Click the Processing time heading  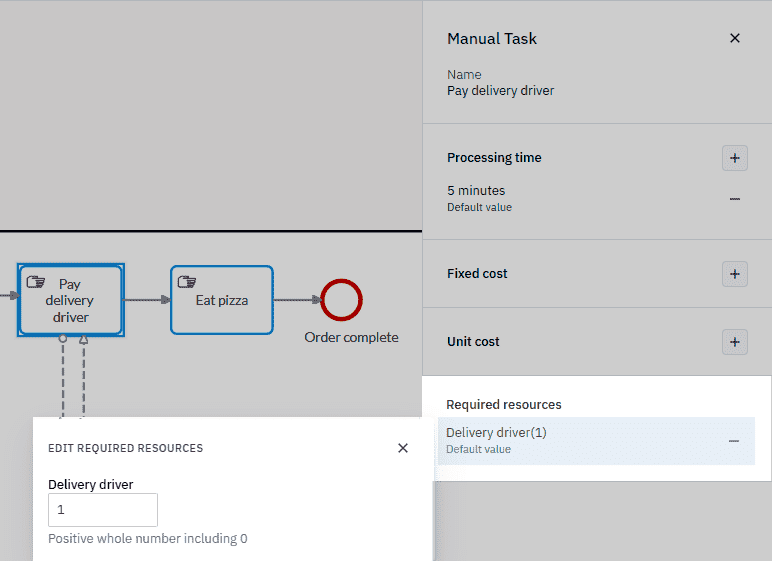(x=494, y=158)
